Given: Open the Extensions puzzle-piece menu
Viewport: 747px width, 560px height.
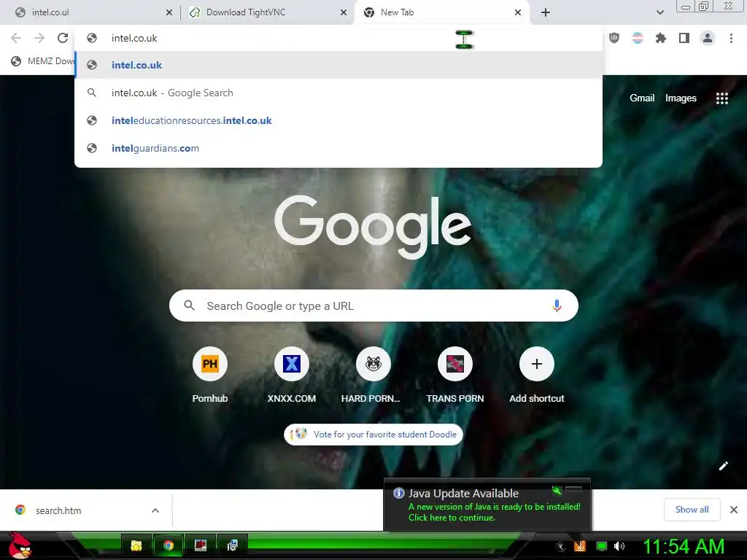Looking at the screenshot, I should point(661,38).
